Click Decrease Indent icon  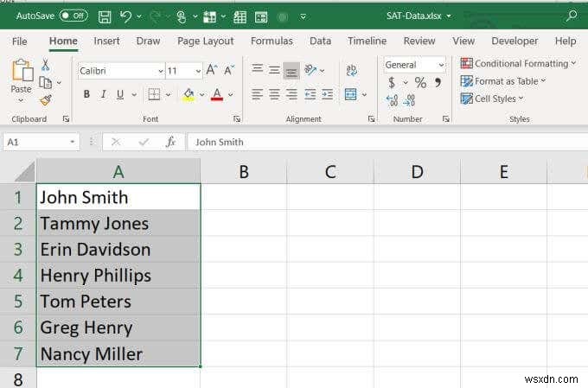[x=310, y=94]
